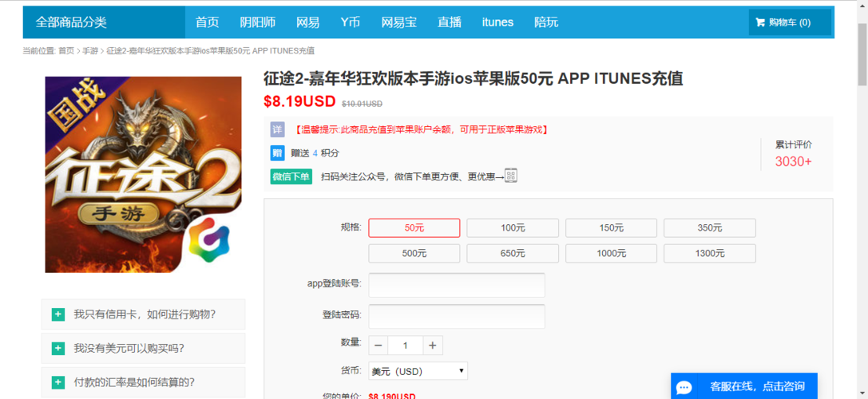Expand 付款的汇率是如何结算的 question

point(144,382)
